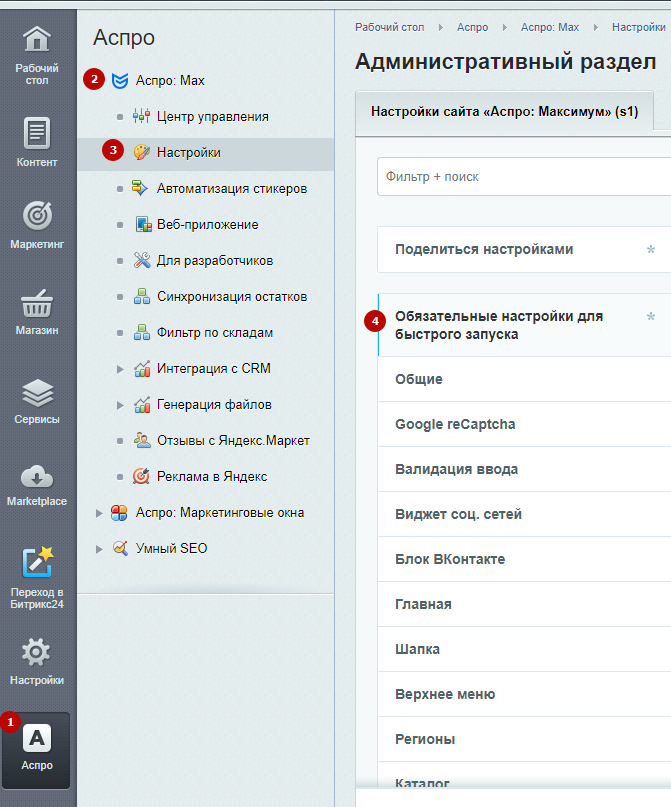Screen dimensions: 671x807
Task: Click the Генерация файлов chart icon
Action: click(142, 405)
